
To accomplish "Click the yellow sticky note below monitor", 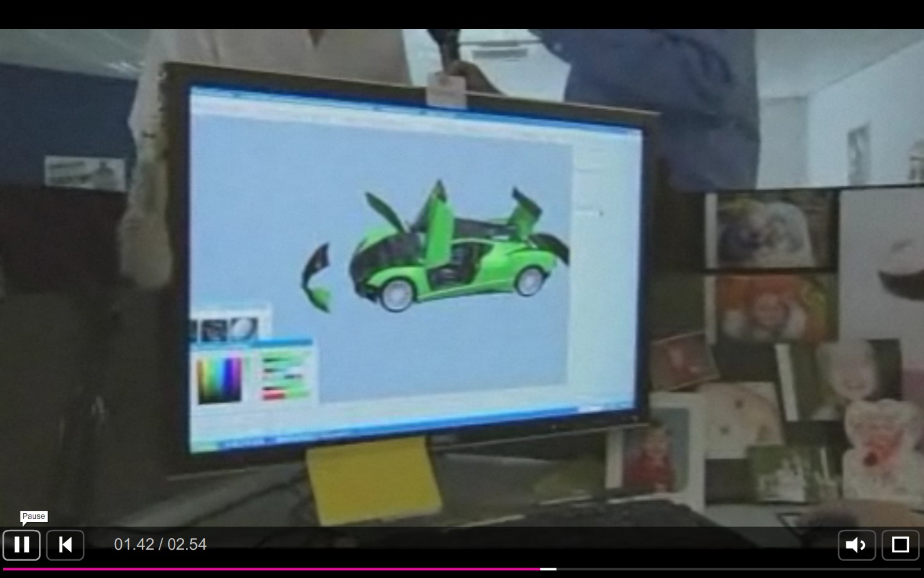I will [x=373, y=482].
